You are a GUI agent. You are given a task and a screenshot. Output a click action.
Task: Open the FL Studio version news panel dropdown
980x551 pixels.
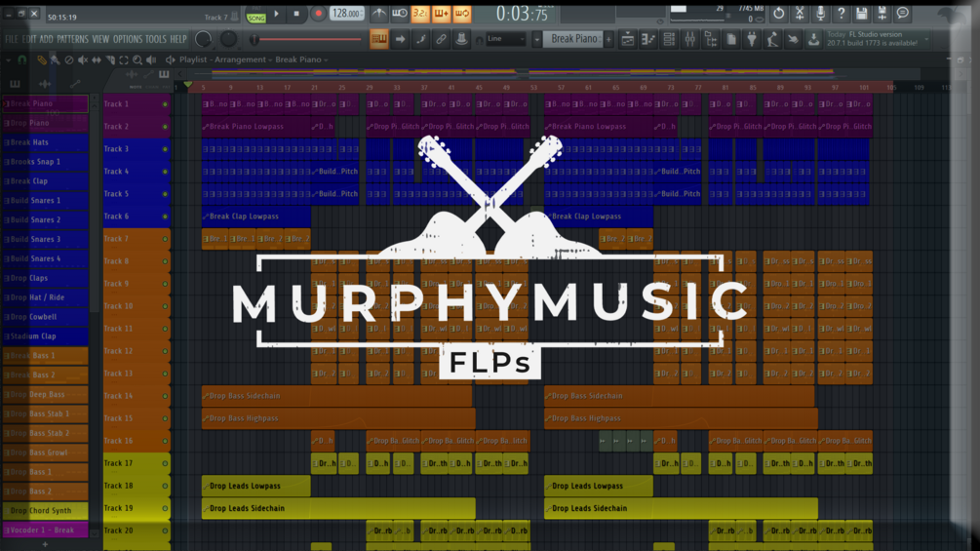[927, 39]
